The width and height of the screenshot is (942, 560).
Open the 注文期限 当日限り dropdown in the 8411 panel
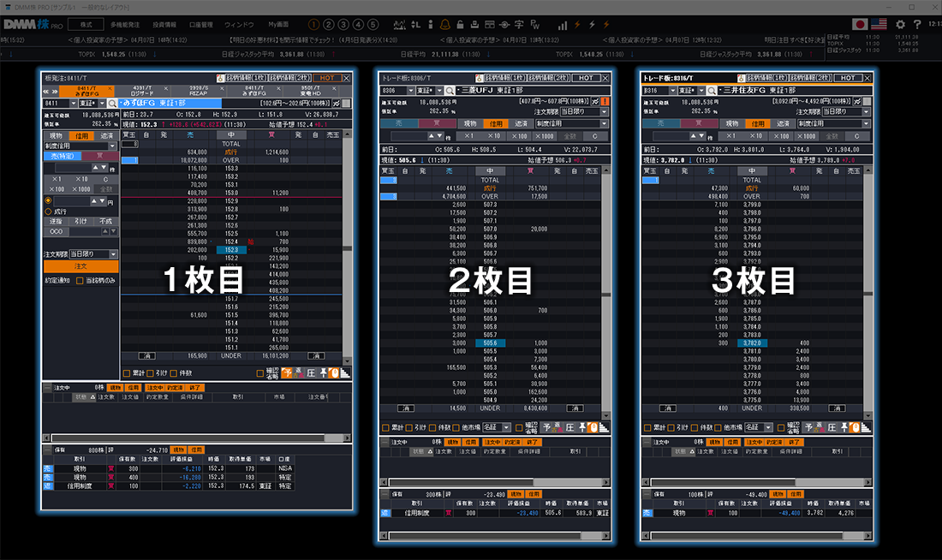pyautogui.click(x=92, y=254)
